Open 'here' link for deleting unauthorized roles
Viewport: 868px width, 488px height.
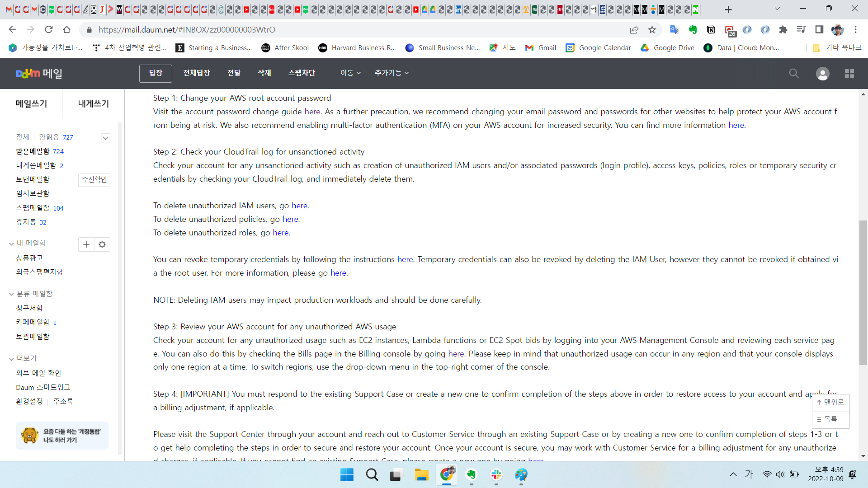(x=281, y=233)
